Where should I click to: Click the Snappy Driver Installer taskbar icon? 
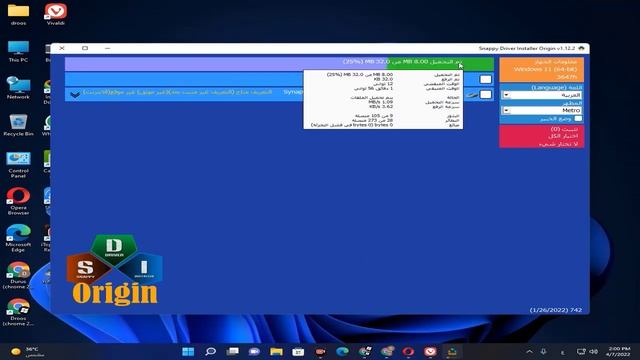click(x=452, y=351)
